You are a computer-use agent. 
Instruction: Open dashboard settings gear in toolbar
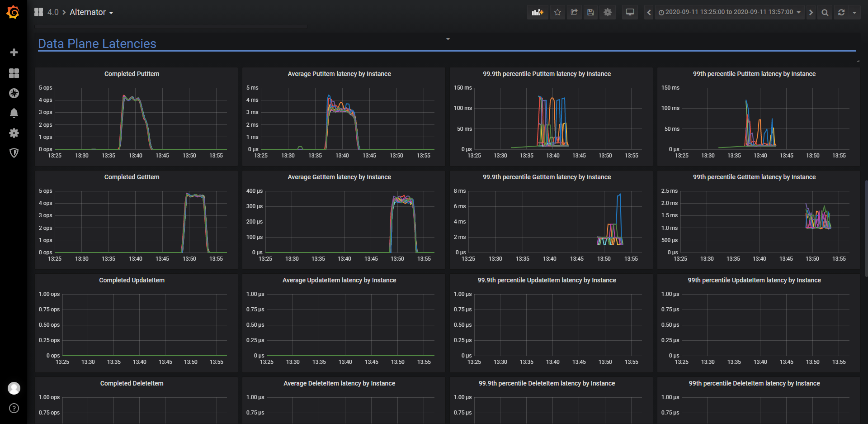[608, 12]
